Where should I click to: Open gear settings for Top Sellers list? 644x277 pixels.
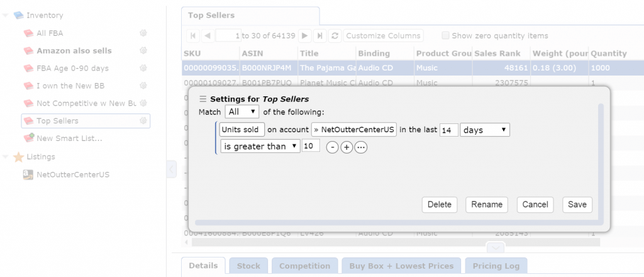pos(143,120)
